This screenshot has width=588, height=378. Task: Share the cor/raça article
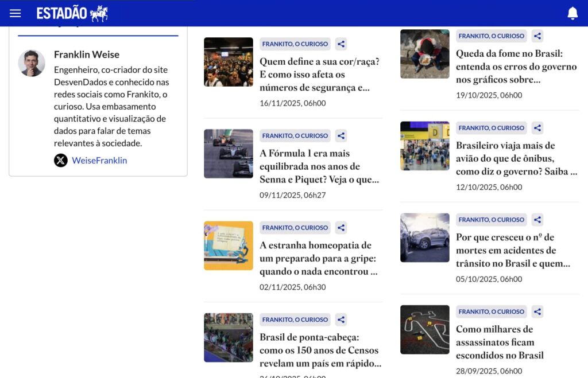(341, 44)
